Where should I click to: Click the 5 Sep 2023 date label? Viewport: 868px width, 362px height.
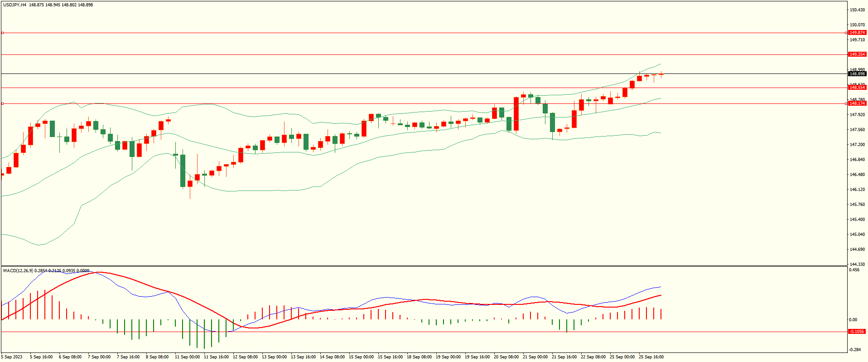click(12, 357)
